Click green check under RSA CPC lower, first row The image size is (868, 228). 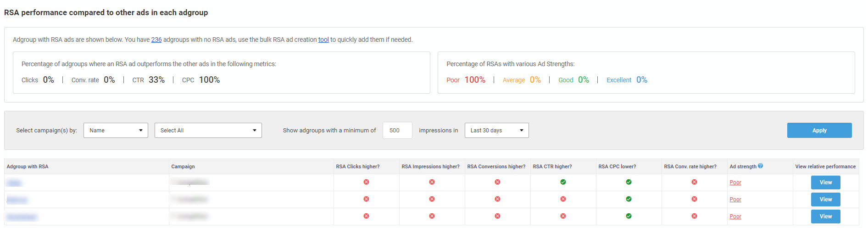(629, 182)
